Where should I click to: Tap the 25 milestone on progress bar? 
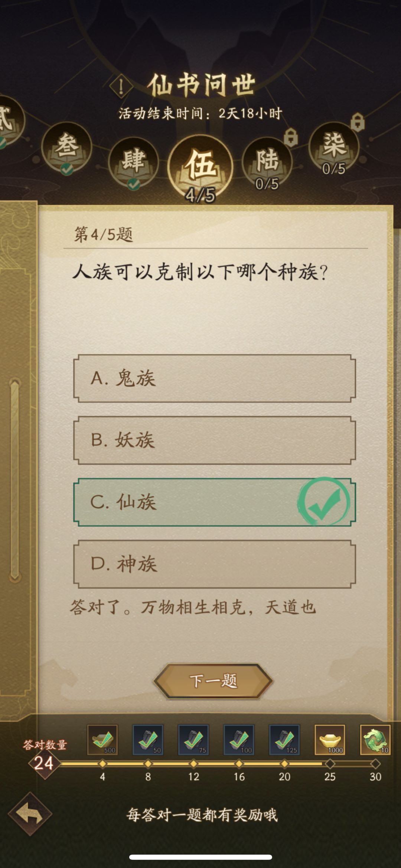coord(330,764)
